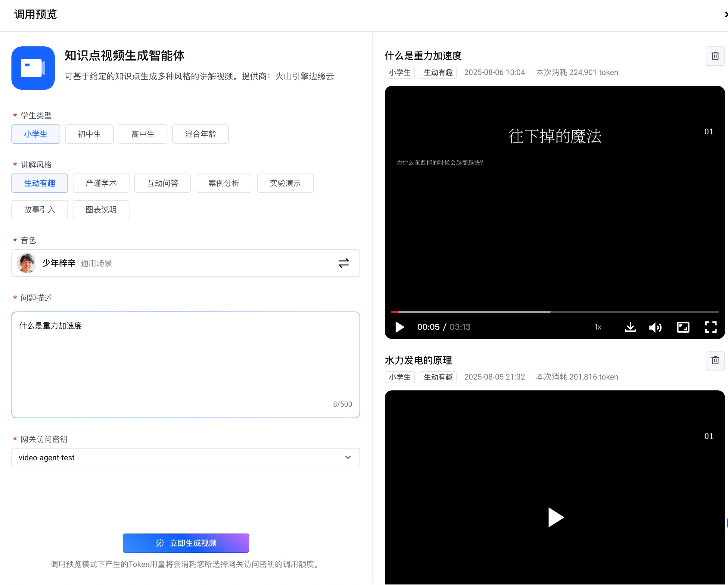Click the 立即生成视频 button
The width and height of the screenshot is (728, 585).
tap(186, 543)
